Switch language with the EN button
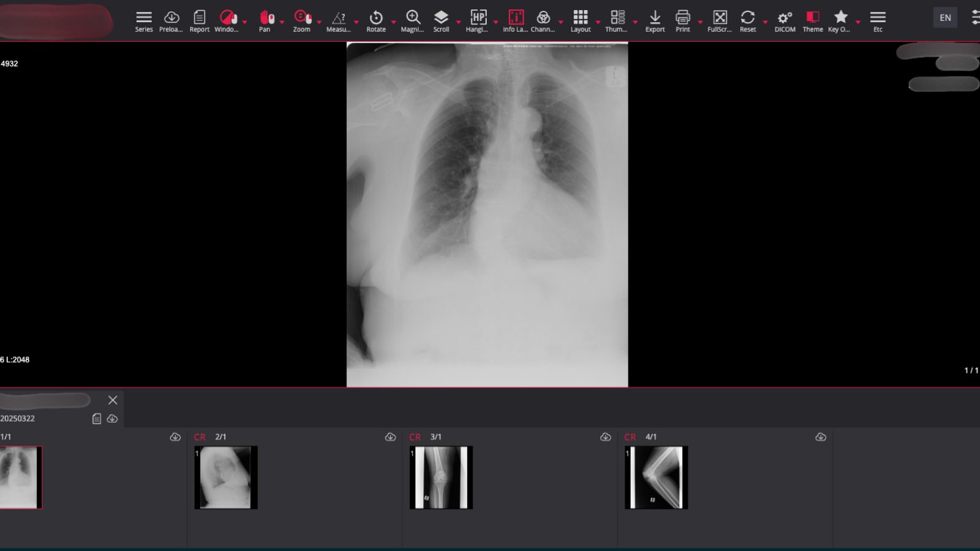This screenshot has width=980, height=551. pyautogui.click(x=945, y=18)
